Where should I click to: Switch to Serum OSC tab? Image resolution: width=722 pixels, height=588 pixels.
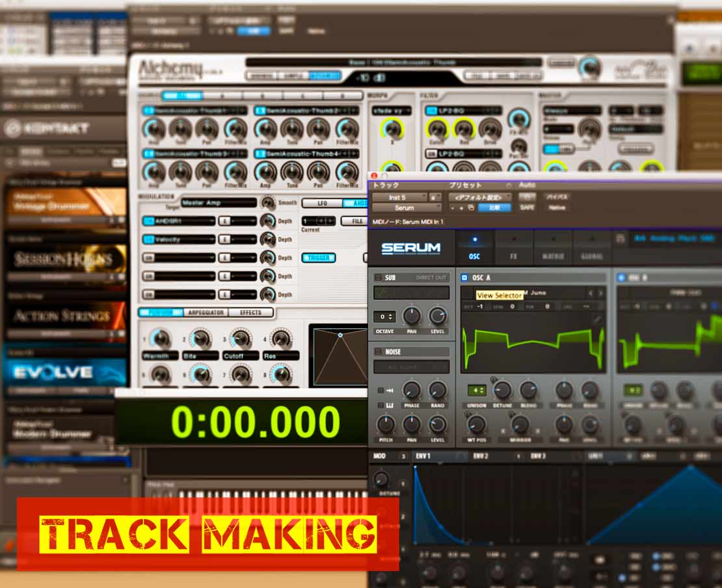click(475, 248)
